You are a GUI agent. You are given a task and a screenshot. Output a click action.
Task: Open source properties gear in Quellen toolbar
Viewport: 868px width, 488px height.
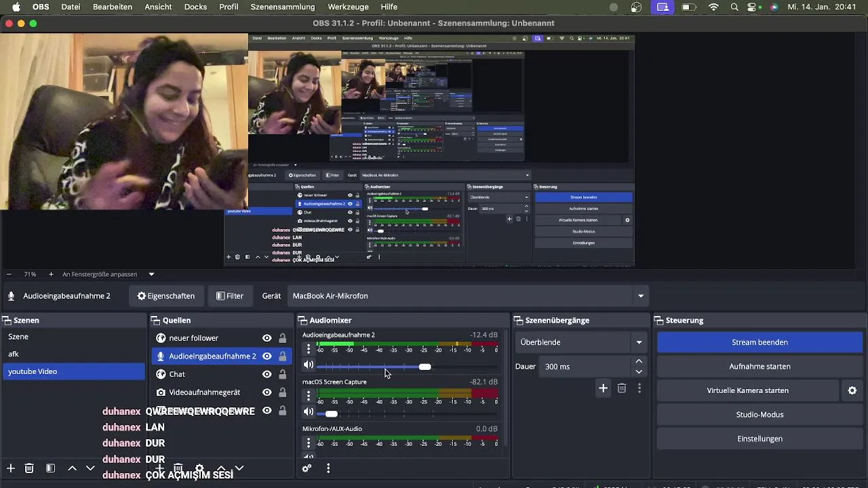pyautogui.click(x=199, y=468)
